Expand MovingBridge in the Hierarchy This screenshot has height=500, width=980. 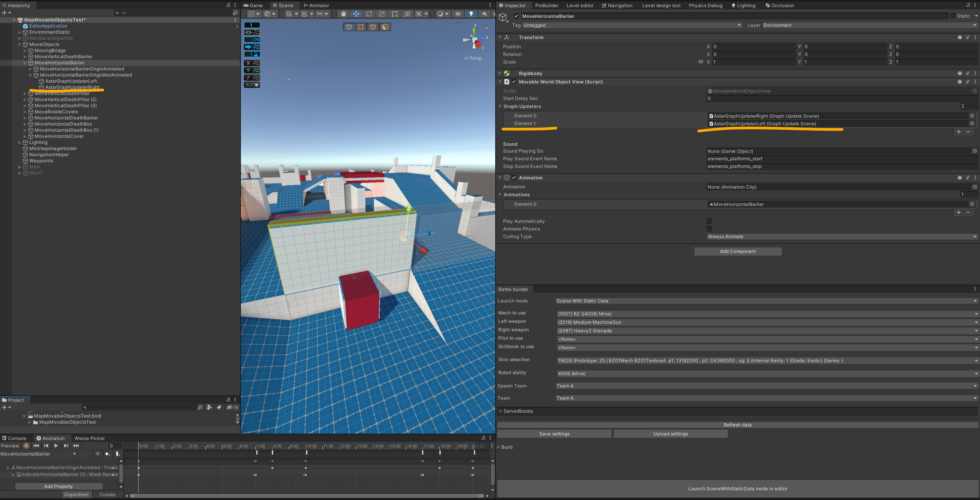pos(25,51)
